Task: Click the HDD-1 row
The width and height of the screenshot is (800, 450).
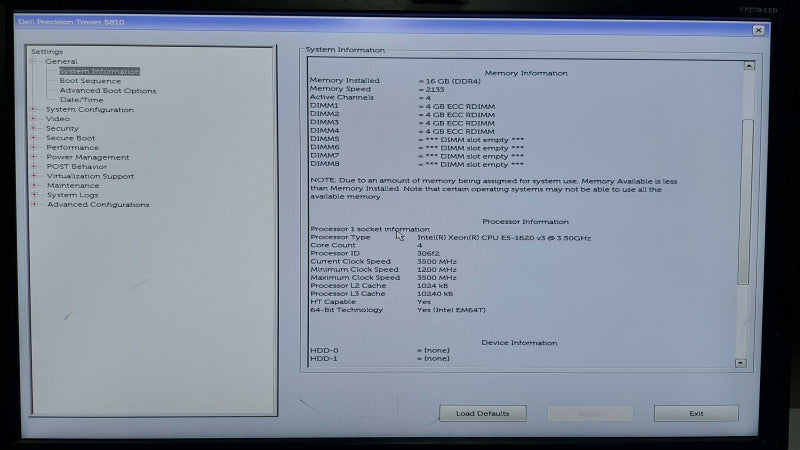Action: point(380,358)
